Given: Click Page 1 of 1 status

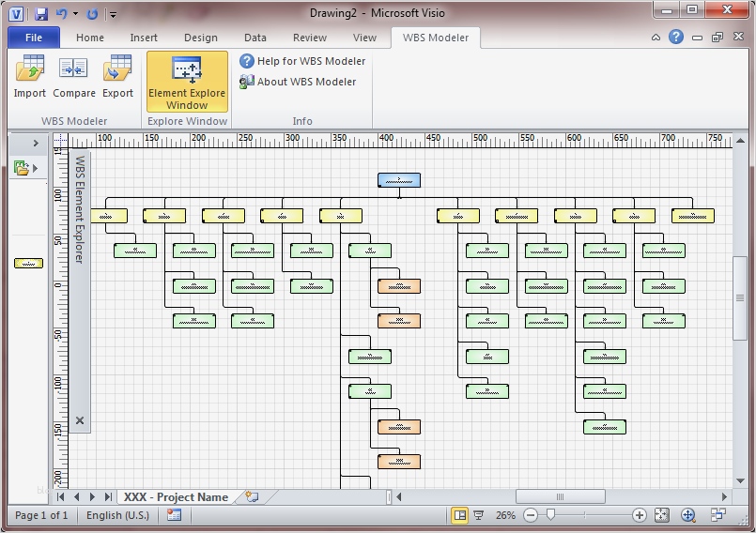Looking at the screenshot, I should pyautogui.click(x=41, y=515).
